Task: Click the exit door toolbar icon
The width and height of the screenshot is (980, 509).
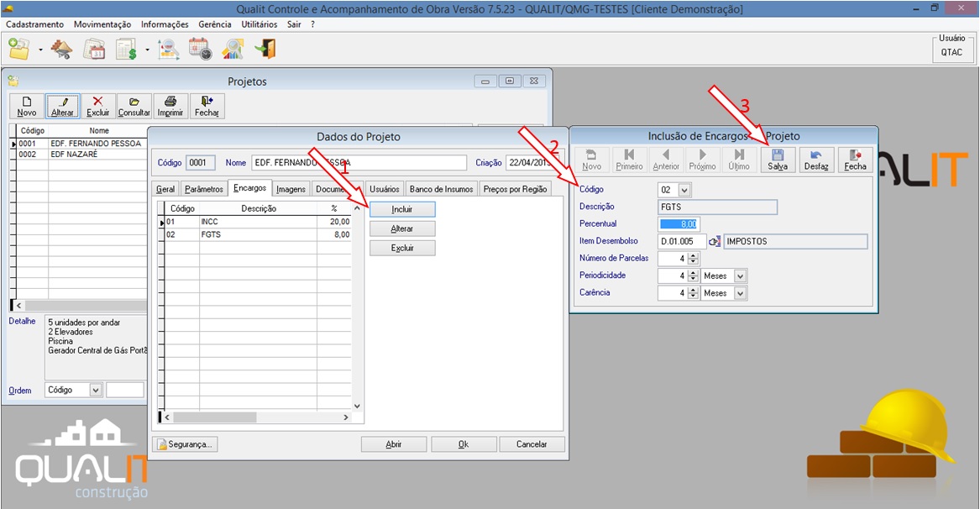Action: click(265, 49)
